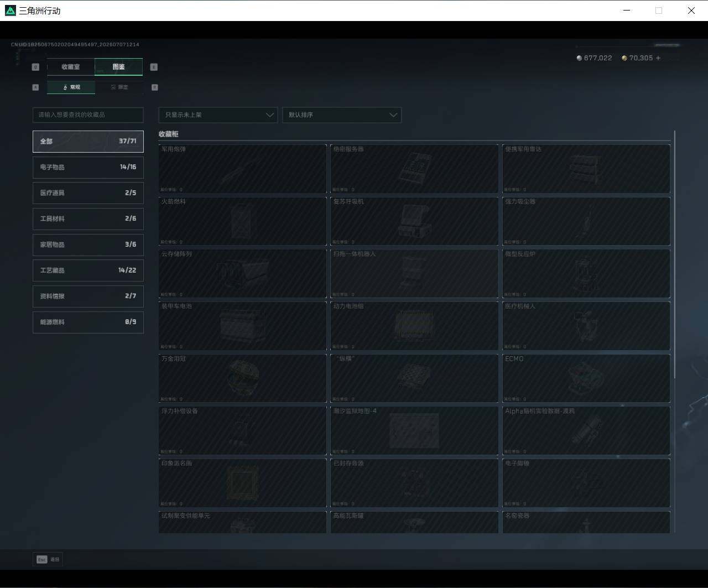Expand the 只显示未上架 filter dropdown
708x588 pixels.
[218, 115]
